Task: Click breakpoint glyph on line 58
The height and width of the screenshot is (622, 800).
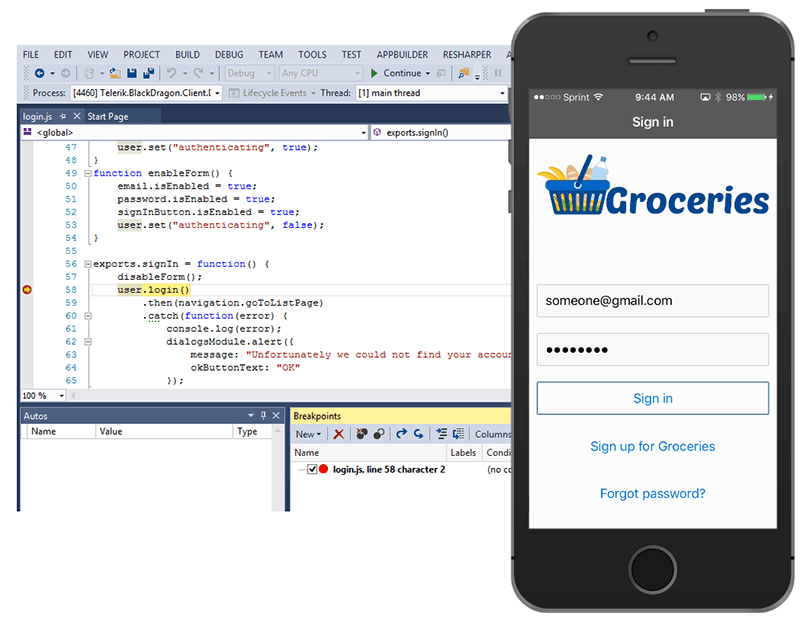Action: coord(27,290)
